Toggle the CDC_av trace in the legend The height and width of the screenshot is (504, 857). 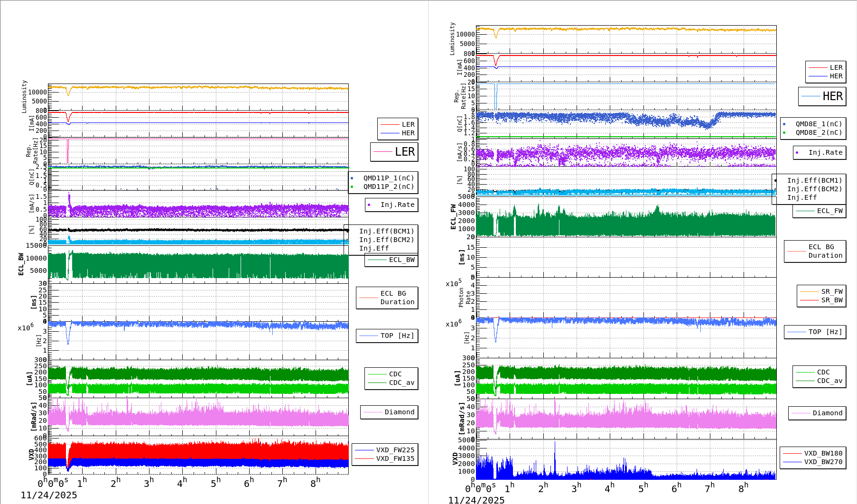tap(391, 382)
